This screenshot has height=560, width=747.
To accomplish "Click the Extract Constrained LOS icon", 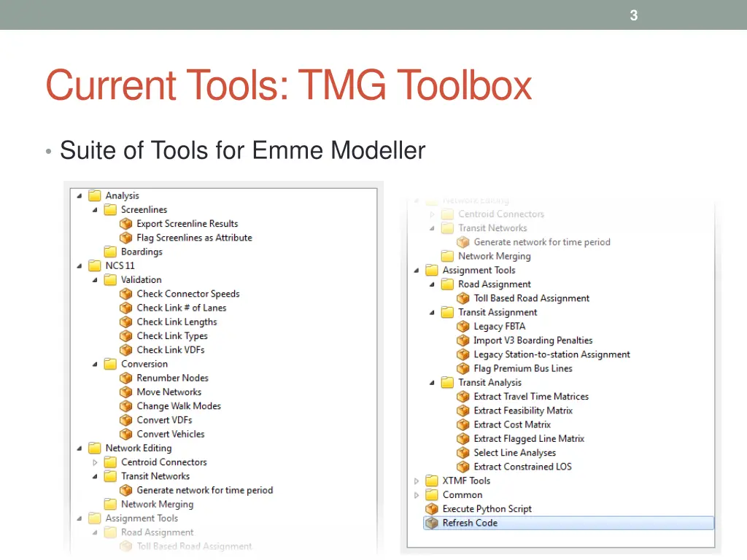I will (x=462, y=467).
